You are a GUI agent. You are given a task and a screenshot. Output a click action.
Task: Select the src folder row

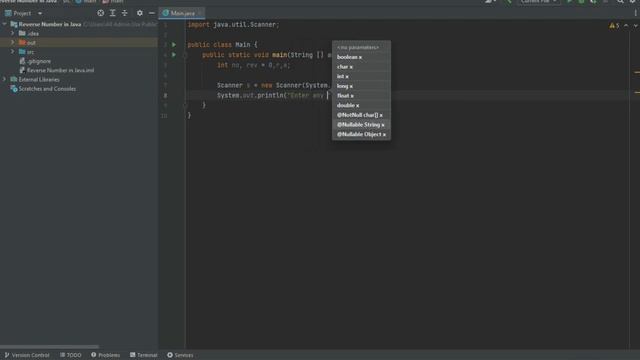pos(79,52)
